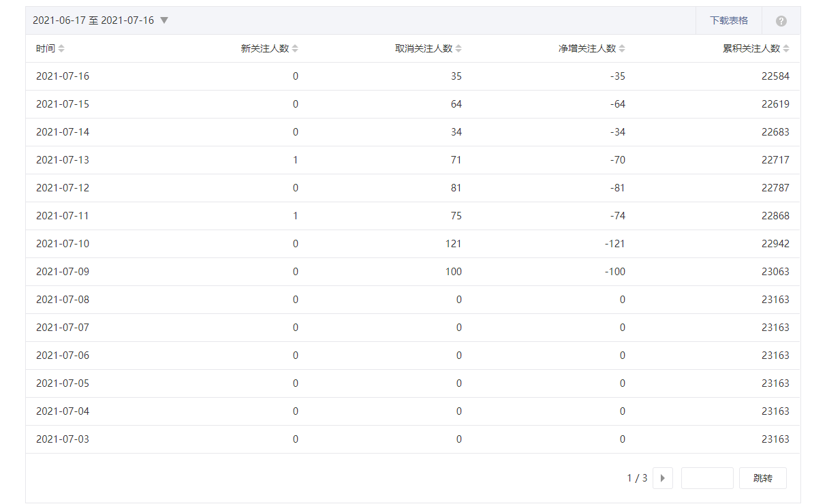Click the 2021-07-10 row date cell

(63, 244)
